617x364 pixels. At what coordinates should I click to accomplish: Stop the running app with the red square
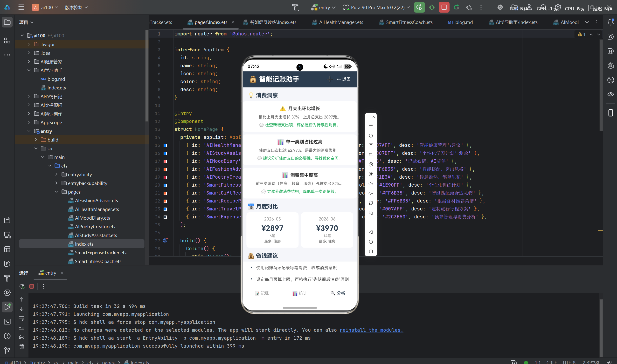click(444, 7)
